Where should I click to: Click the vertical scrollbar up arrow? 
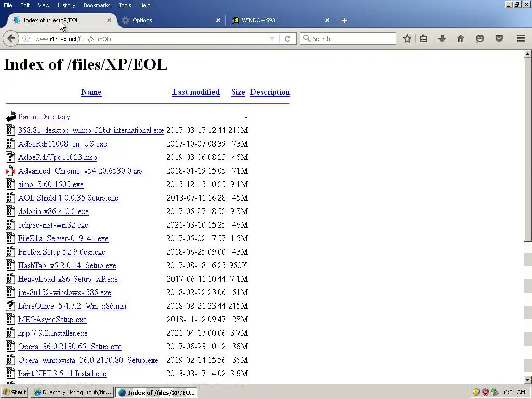pos(528,54)
